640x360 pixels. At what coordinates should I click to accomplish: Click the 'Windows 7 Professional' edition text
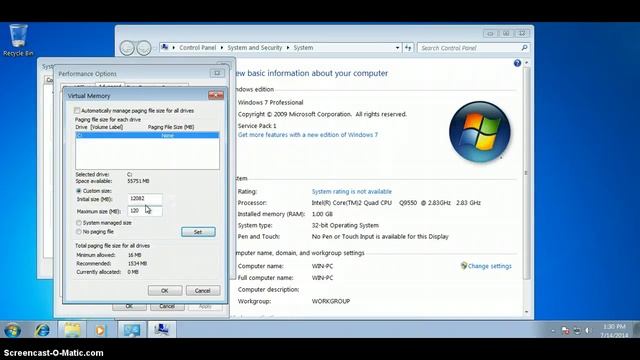tap(270, 102)
